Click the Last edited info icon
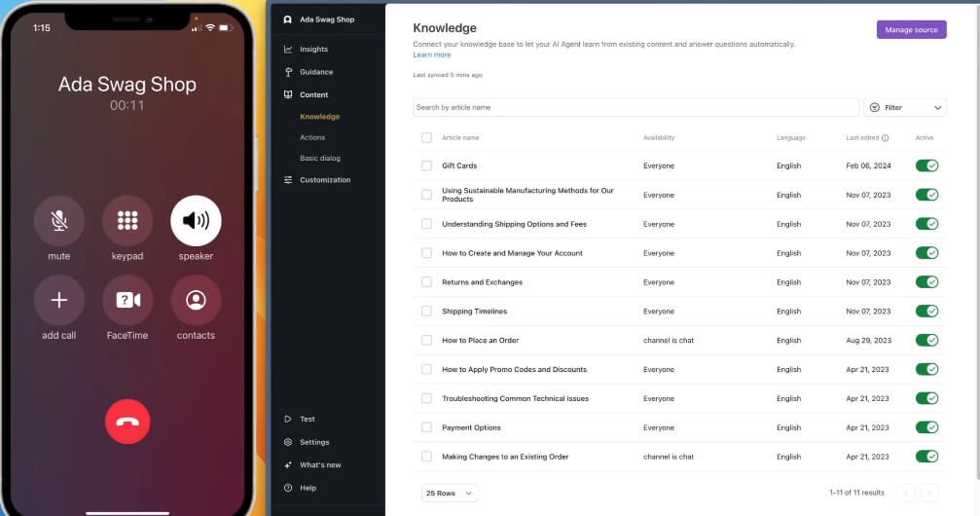Viewport: 980px width, 516px height. 885,138
